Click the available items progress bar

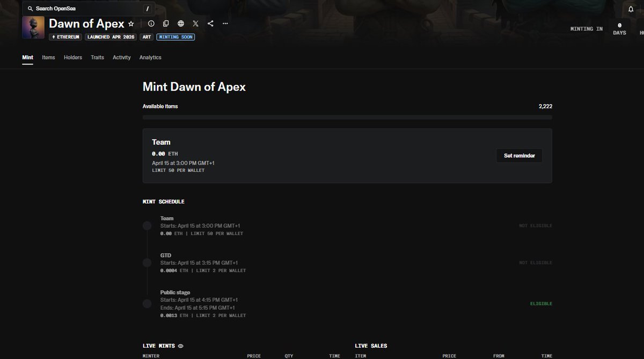[x=347, y=117]
